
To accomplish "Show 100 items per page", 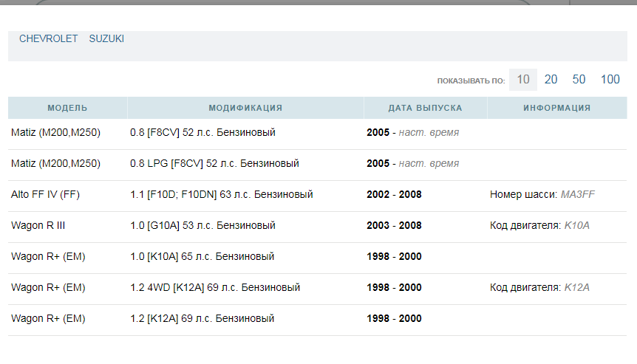I will (610, 80).
